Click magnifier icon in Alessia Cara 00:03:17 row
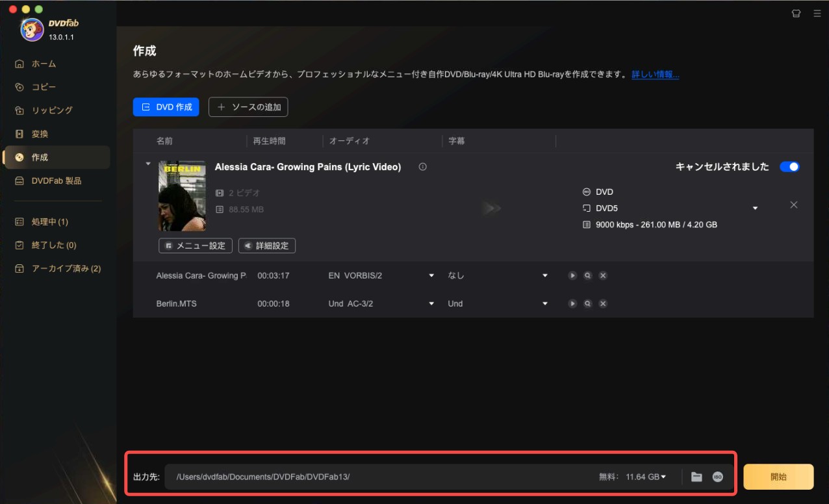 [587, 275]
